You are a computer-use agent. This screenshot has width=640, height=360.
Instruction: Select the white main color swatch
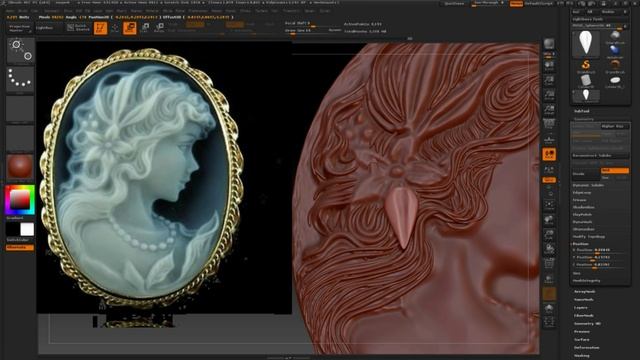(27, 229)
